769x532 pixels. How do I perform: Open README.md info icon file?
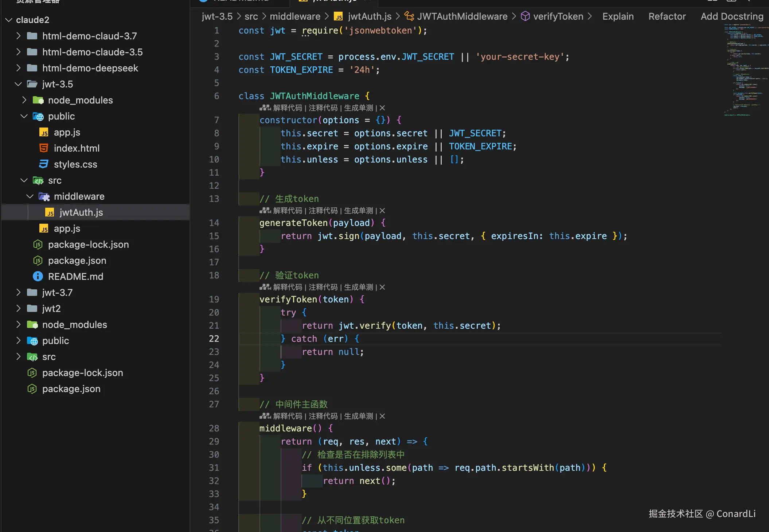coord(38,277)
